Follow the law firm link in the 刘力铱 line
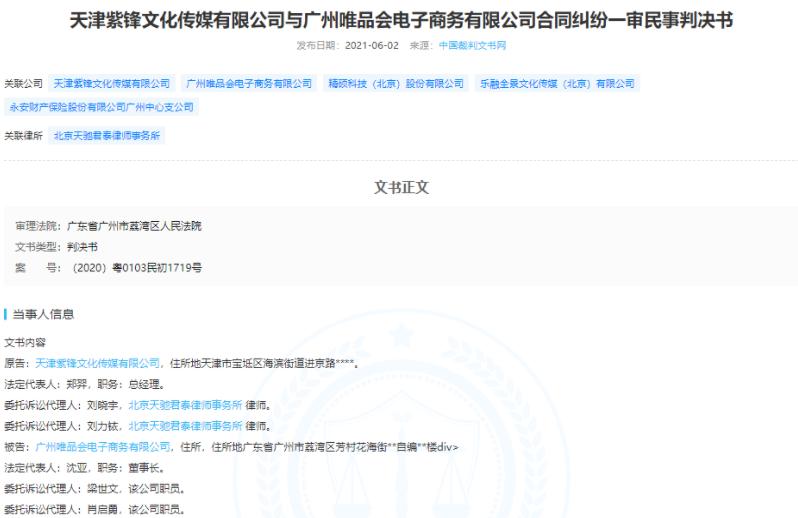798x518 pixels. pyautogui.click(x=185, y=426)
